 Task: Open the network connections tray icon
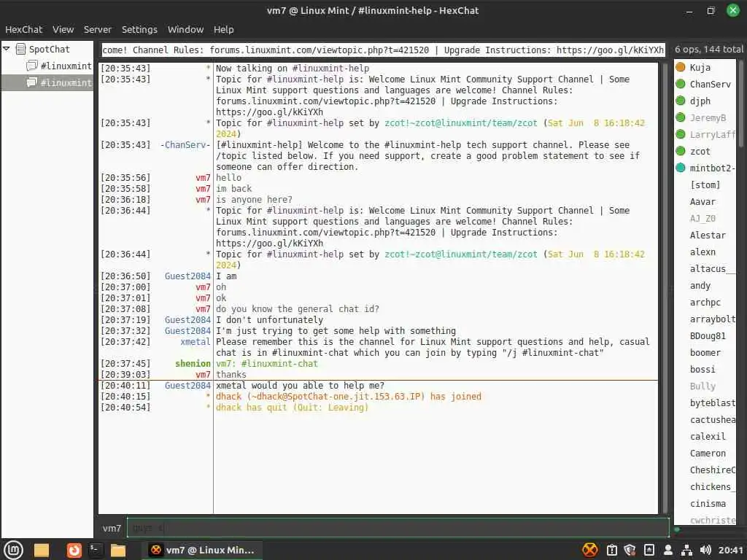[x=686, y=550]
